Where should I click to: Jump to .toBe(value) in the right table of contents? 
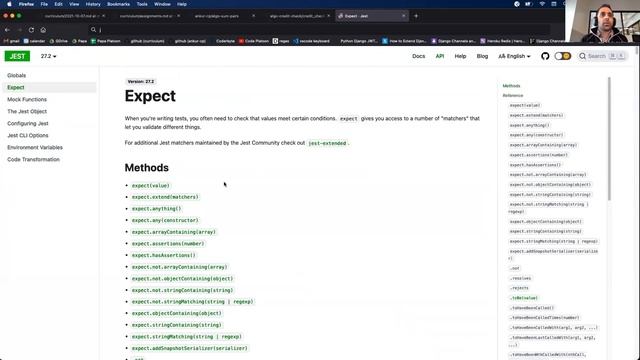coord(524,298)
